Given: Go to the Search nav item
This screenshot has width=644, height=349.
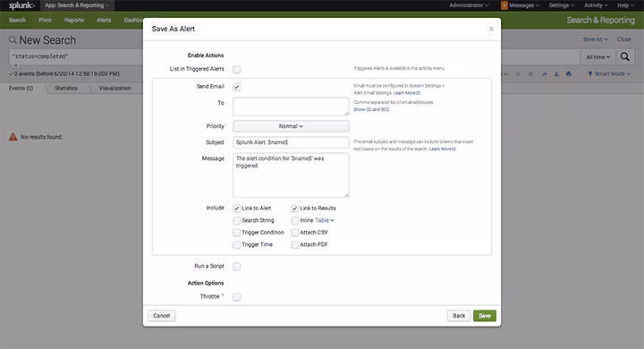Looking at the screenshot, I should [x=17, y=21].
